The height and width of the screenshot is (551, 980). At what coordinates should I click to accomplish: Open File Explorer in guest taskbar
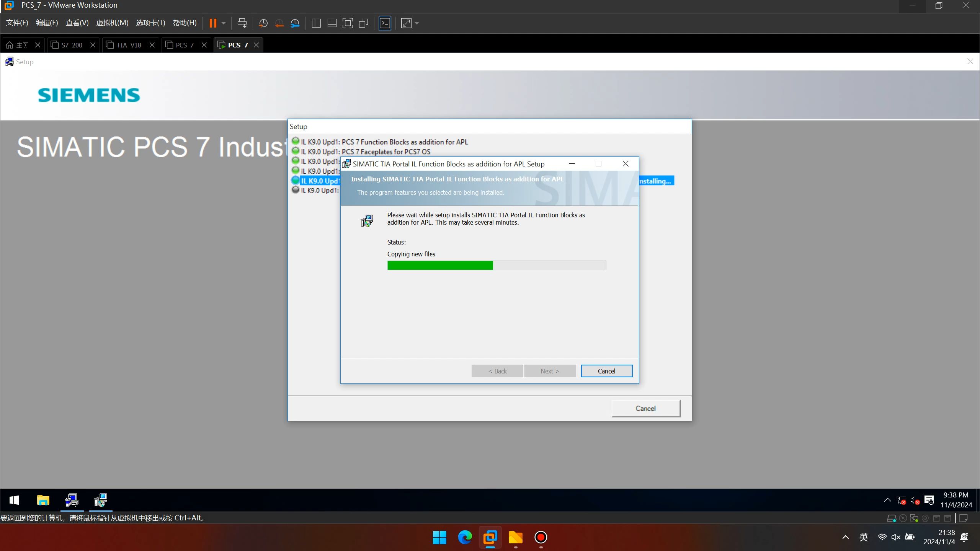[43, 500]
